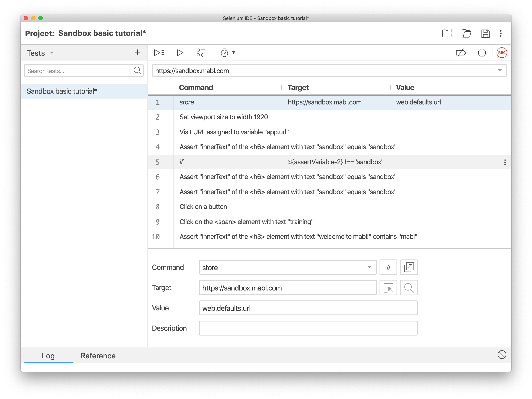Toggle pause on exceptions
532x399 pixels.
(482, 52)
